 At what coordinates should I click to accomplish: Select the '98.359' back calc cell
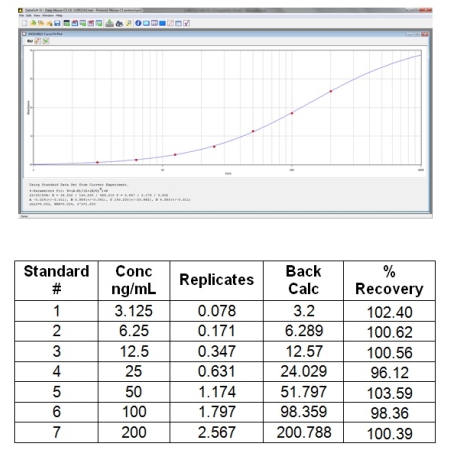[x=303, y=412]
